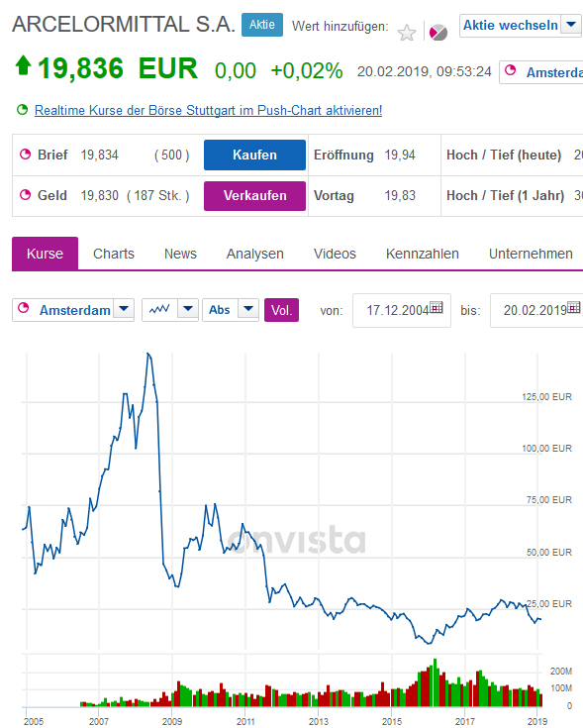Click Amsterdam label in chart toolbar
Viewport: 583px width, 728px height.
click(74, 310)
